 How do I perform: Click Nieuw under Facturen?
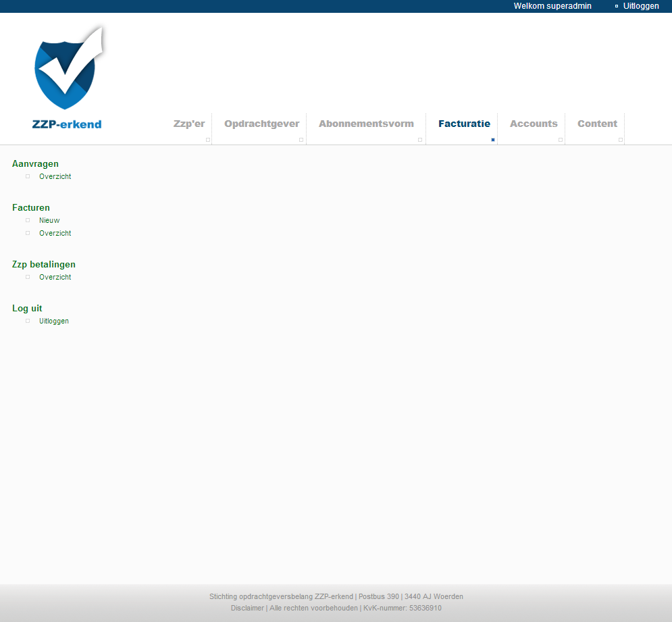(x=49, y=220)
